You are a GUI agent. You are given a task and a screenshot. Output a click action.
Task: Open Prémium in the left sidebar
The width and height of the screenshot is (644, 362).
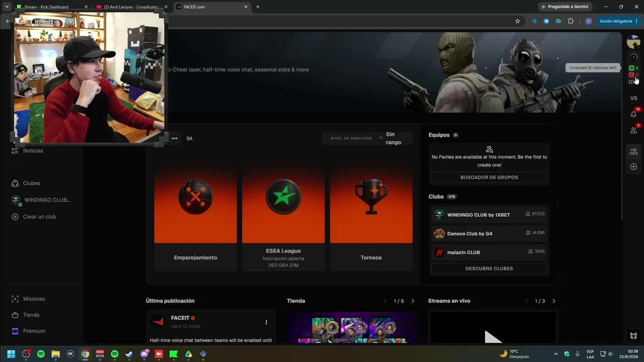[28, 331]
